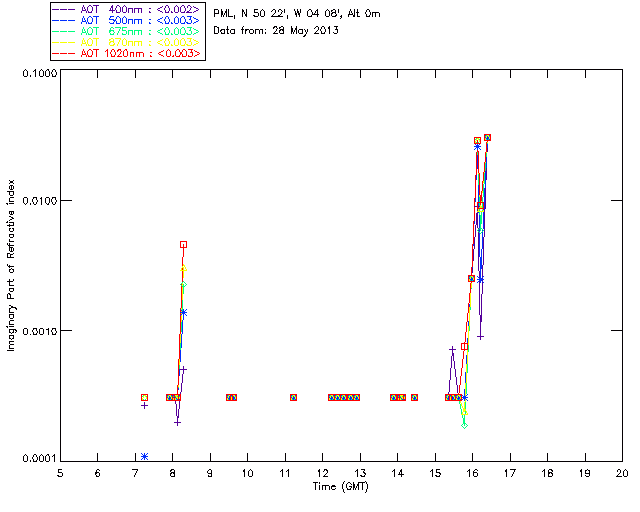640x512 pixels.
Task: Click the 'Imaginary Part of Refractive Index' axis label
Action: click(11, 265)
